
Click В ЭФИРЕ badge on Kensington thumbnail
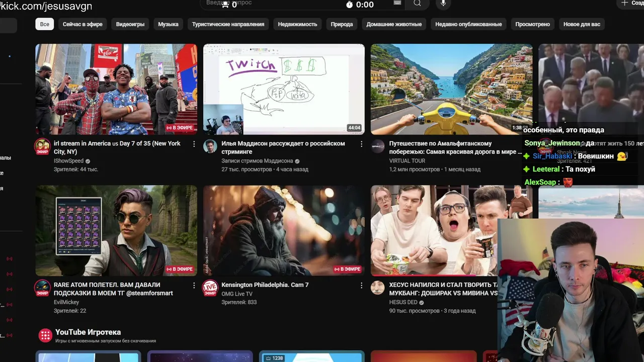click(348, 269)
